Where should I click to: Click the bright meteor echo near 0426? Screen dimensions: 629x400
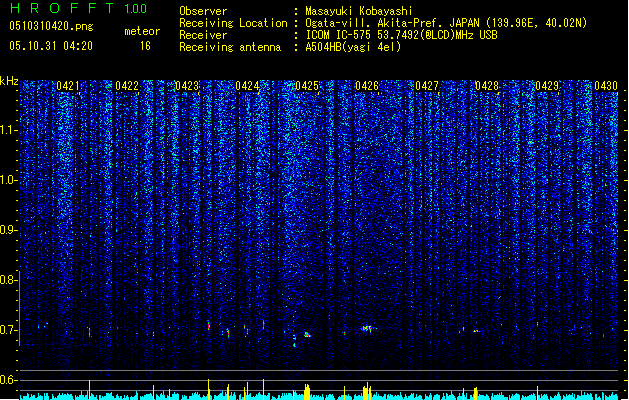click(x=367, y=329)
